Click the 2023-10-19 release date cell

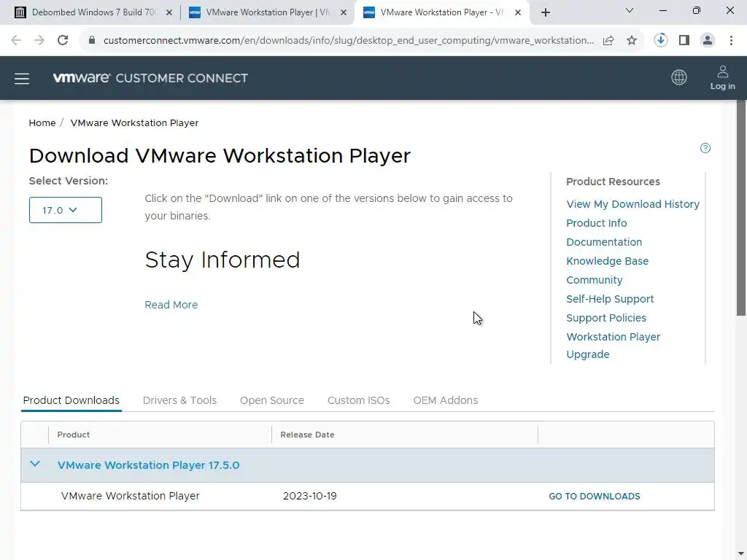309,496
